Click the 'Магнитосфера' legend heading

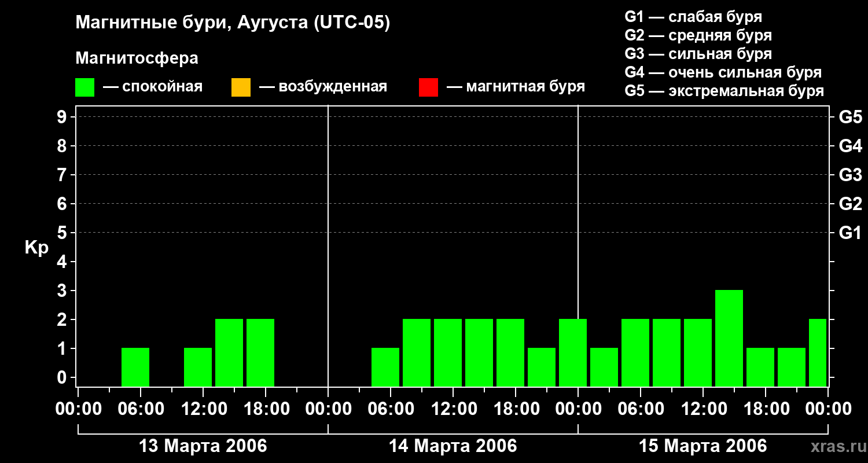[137, 58]
